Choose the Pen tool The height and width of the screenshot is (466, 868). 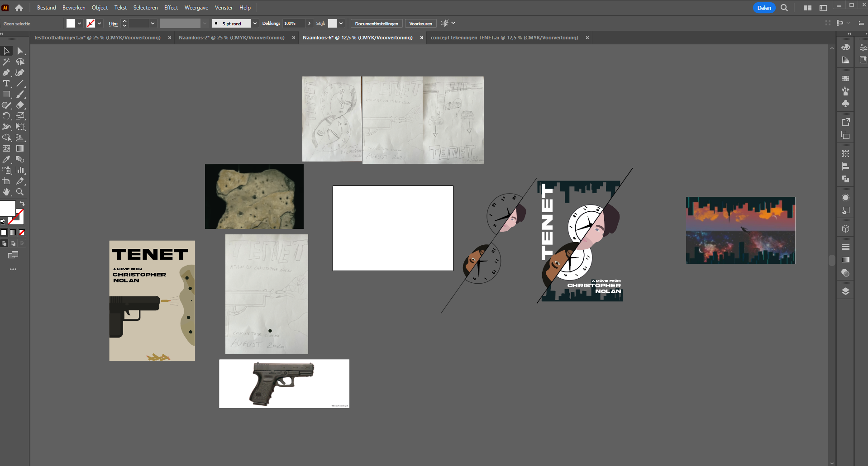(x=6, y=72)
